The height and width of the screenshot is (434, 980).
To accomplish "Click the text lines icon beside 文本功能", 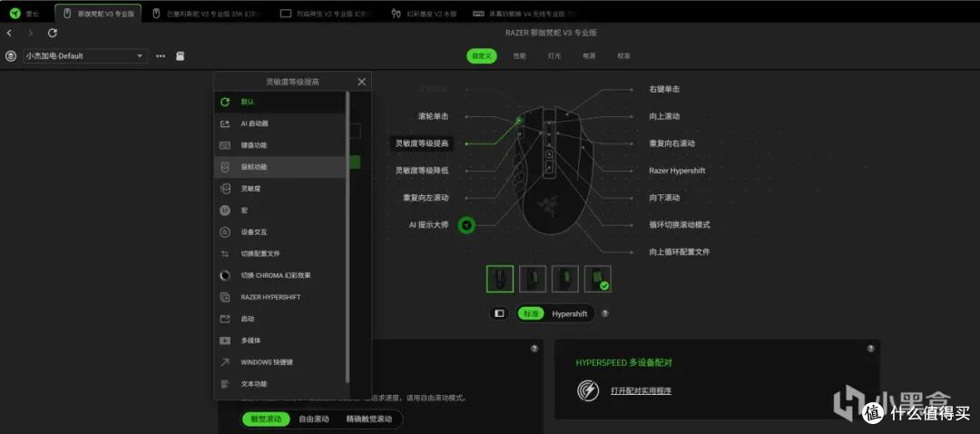I will [x=225, y=384].
